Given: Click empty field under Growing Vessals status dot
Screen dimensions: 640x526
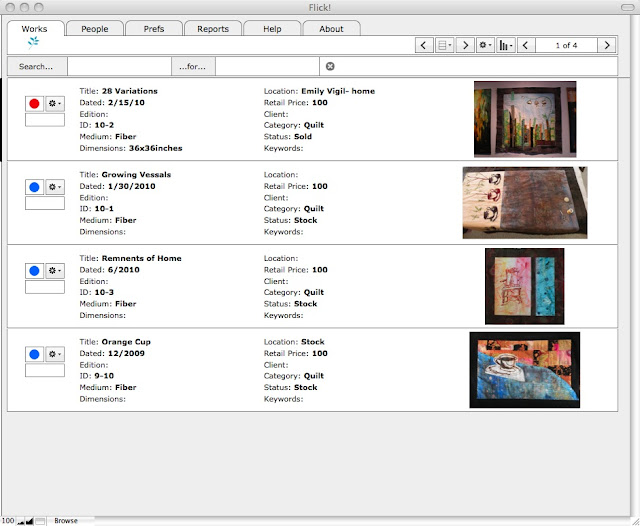Looking at the screenshot, I should (45, 203).
